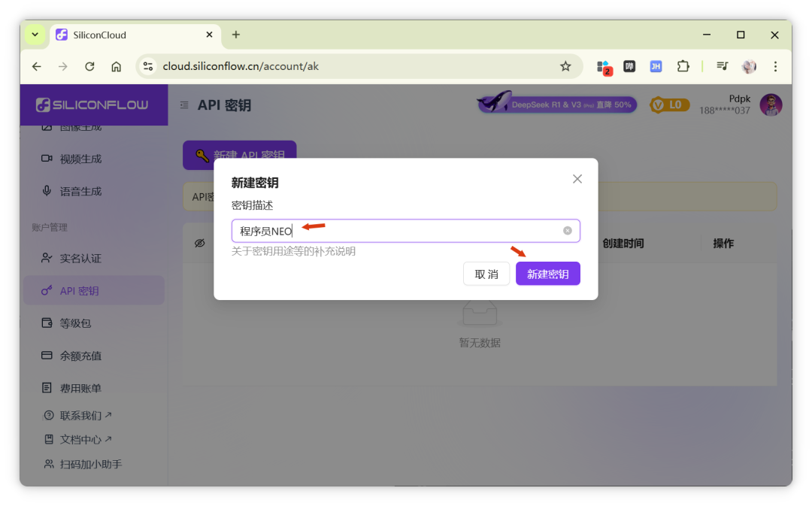Open 视频生成 in the sidebar
The image size is (812, 506).
point(94,159)
